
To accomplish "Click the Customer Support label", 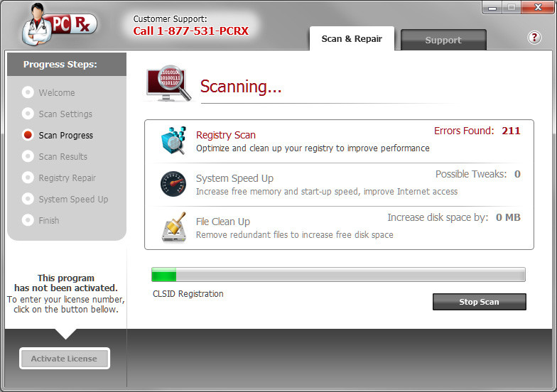I will 170,18.
